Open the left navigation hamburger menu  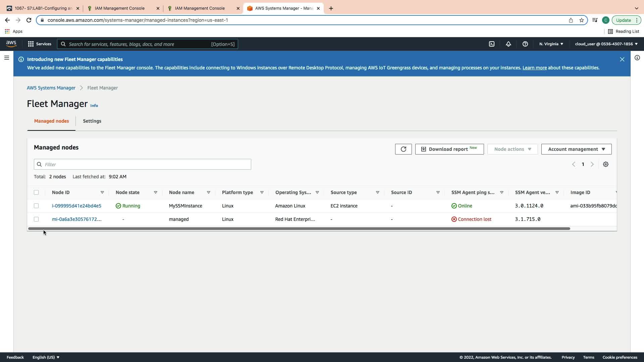point(6,58)
